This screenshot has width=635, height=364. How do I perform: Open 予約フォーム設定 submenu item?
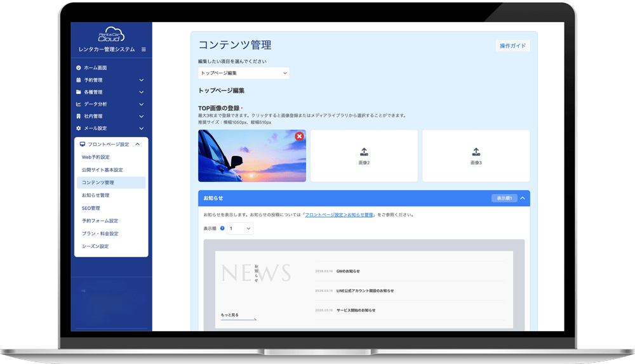pos(100,221)
